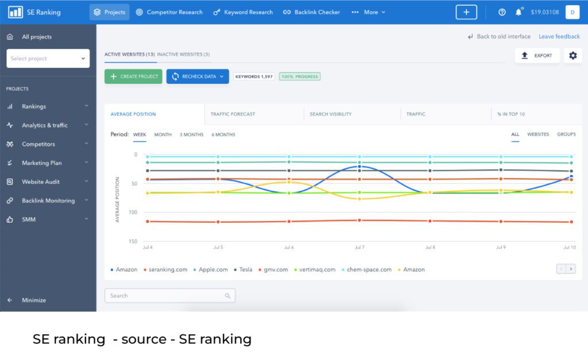Open the help question mark icon
The height and width of the screenshot is (364, 588).
pyautogui.click(x=502, y=12)
